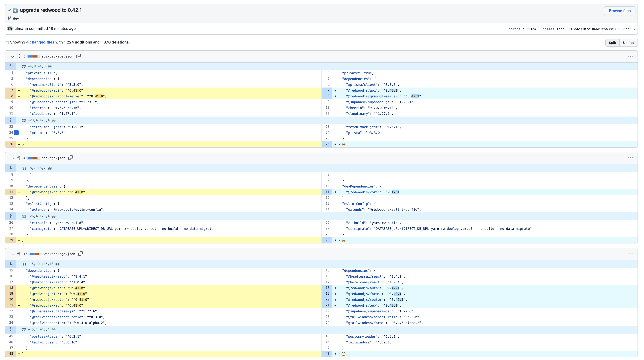Copy api/package.json file path
644x360 pixels.
78,56
